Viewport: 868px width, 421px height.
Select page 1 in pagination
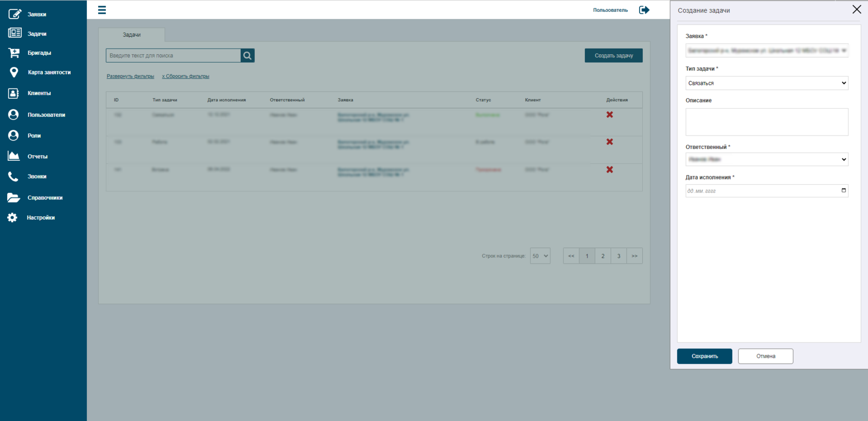point(587,256)
